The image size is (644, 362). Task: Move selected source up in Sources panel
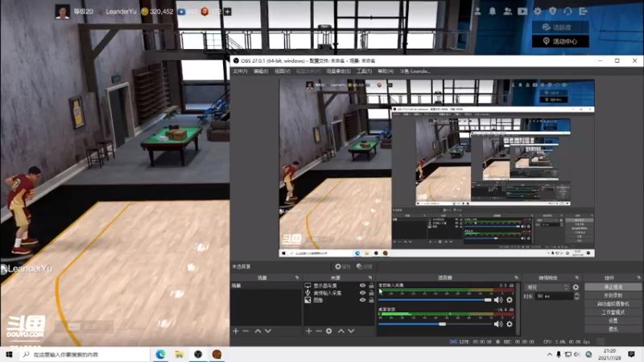[x=341, y=331]
